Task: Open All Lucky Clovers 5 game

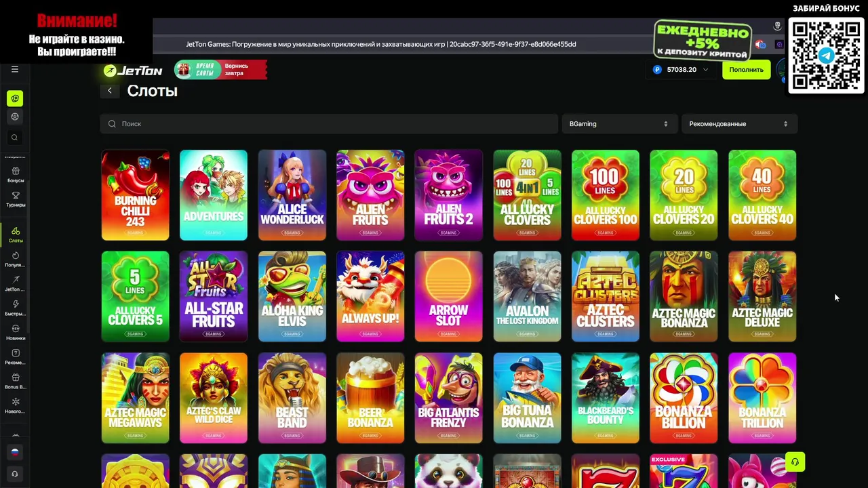Action: 135,296
